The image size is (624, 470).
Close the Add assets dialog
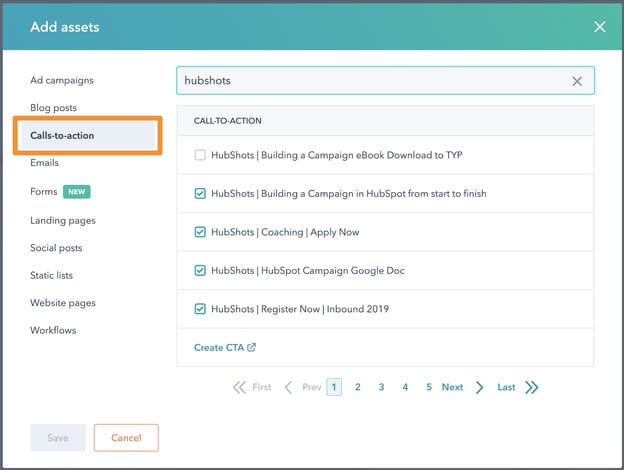599,27
